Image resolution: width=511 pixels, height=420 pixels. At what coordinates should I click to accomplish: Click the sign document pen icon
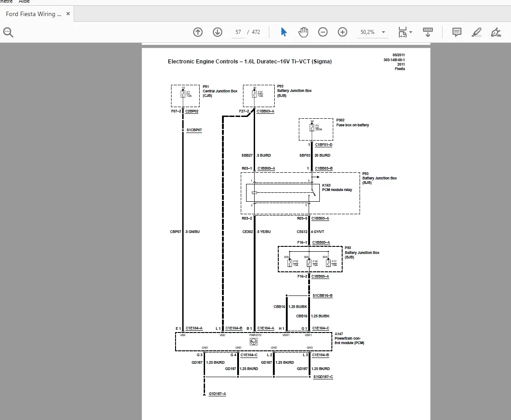[x=496, y=32]
